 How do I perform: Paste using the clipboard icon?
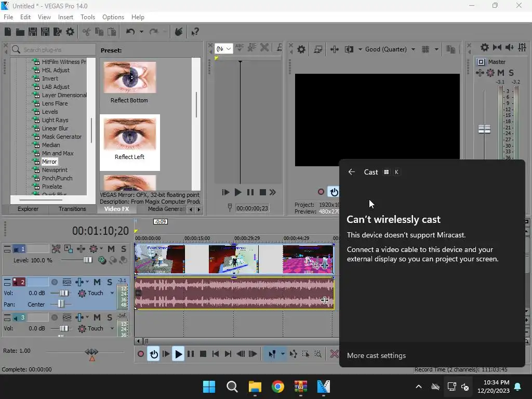[112, 32]
